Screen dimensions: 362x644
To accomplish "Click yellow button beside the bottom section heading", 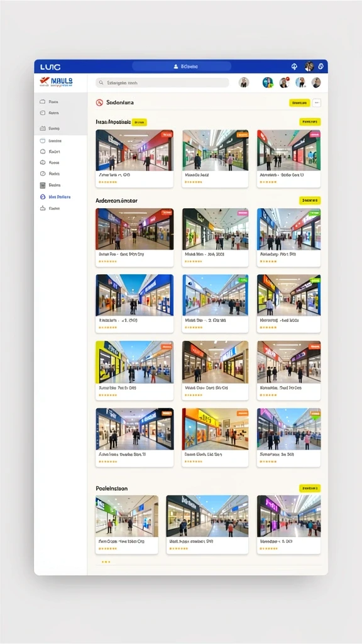I will tap(310, 488).
